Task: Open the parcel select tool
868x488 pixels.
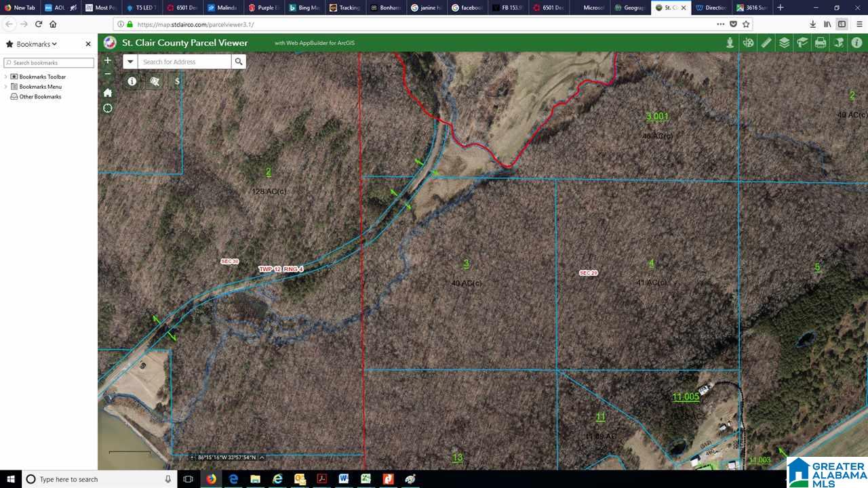Action: [155, 81]
